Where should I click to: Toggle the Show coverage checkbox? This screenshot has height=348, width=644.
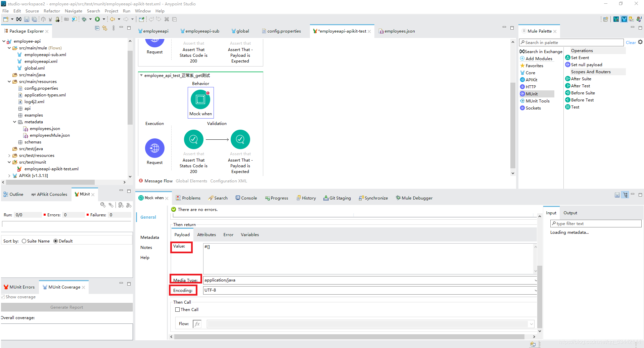click(3, 297)
